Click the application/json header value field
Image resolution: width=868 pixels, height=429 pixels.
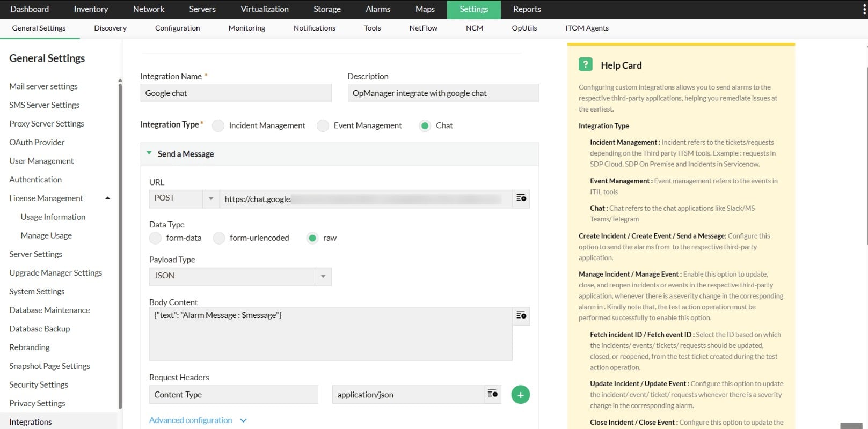pyautogui.click(x=408, y=395)
